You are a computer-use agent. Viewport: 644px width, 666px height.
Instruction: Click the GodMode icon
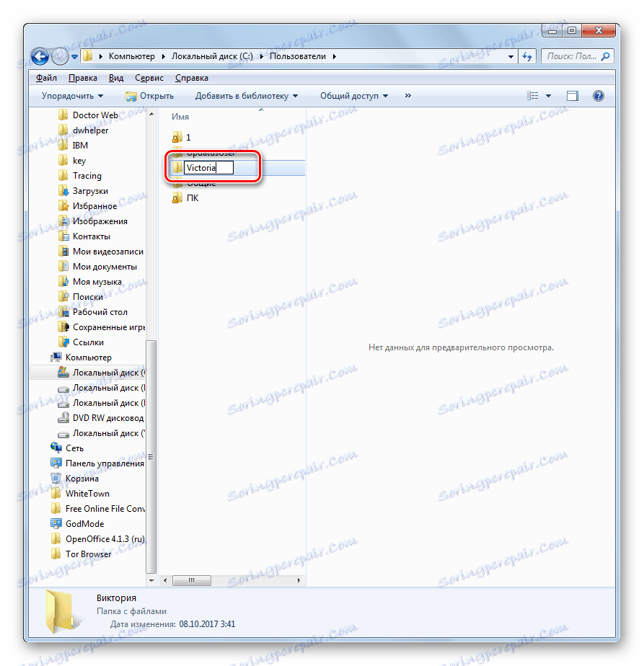tap(56, 524)
